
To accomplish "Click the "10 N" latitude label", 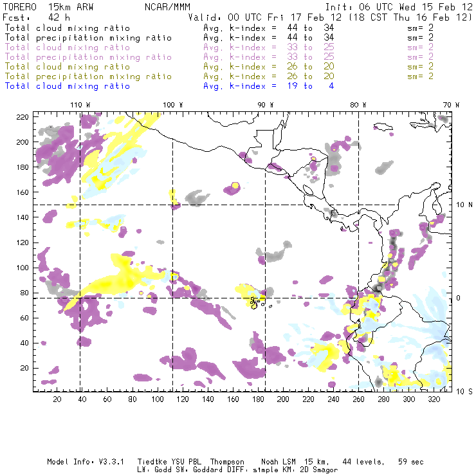I will [x=464, y=205].
